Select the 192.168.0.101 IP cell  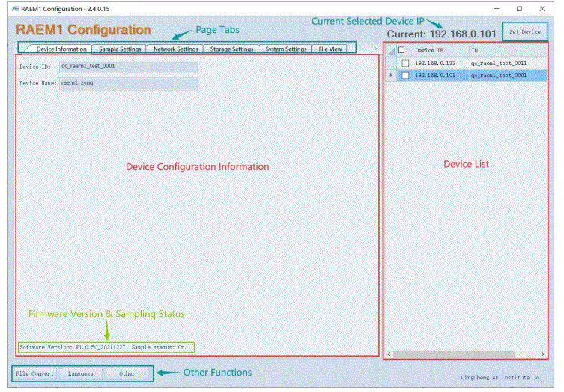tap(440, 75)
